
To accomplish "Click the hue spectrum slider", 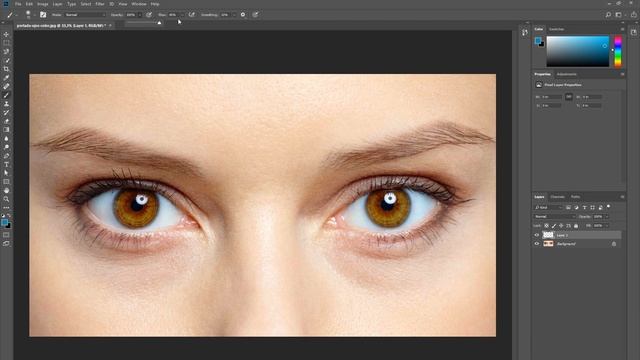I will (x=618, y=51).
